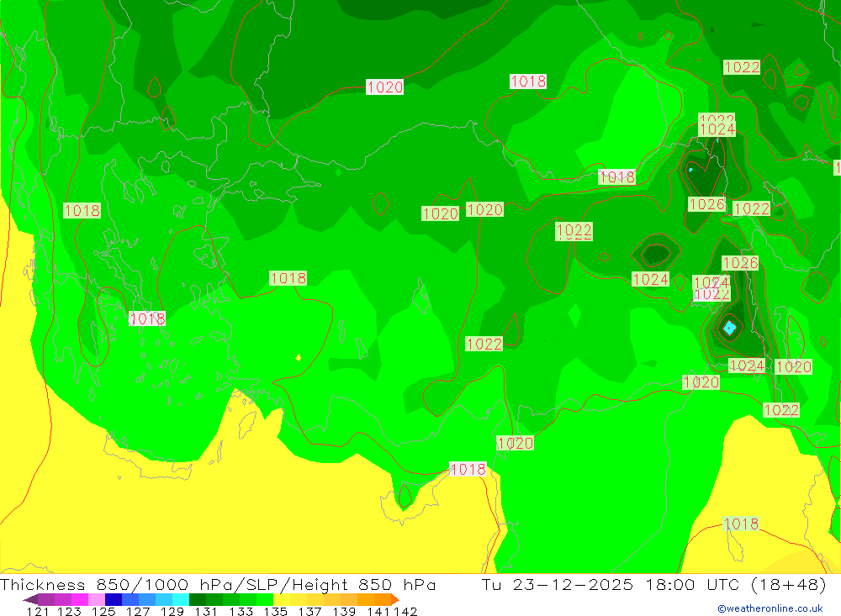Click the dark blue legend swatch

coord(114,599)
